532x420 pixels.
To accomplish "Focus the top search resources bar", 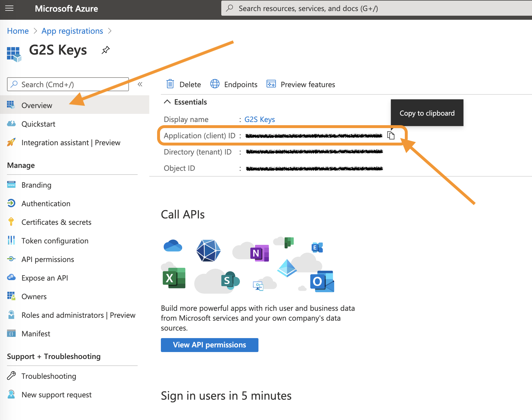I will (x=377, y=8).
